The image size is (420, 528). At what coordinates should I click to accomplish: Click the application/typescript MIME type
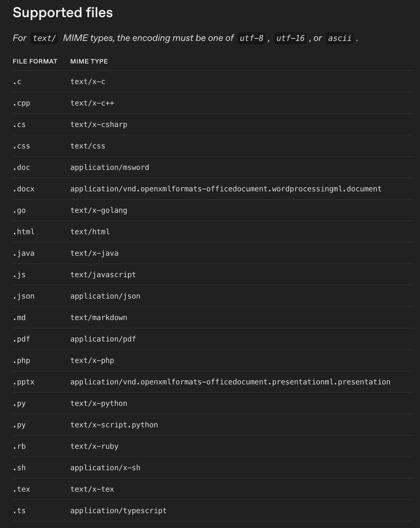(x=118, y=511)
